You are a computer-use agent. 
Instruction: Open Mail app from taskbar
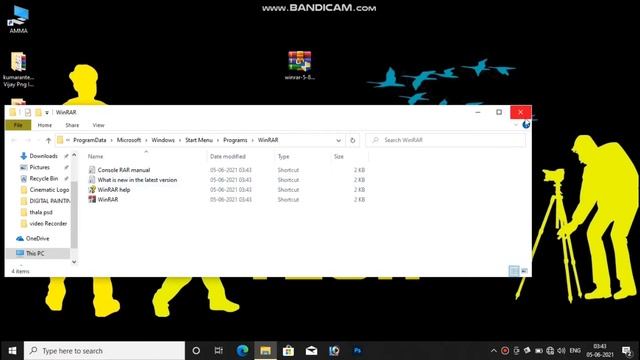point(311,351)
